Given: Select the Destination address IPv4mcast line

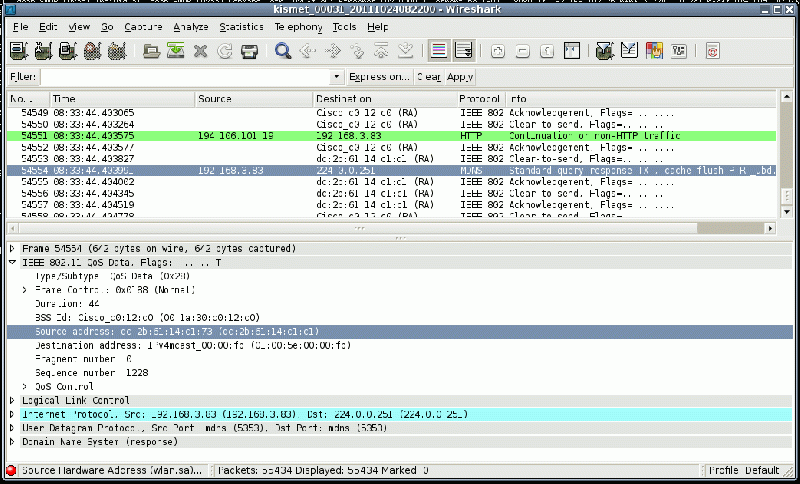Looking at the screenshot, I should (193, 345).
